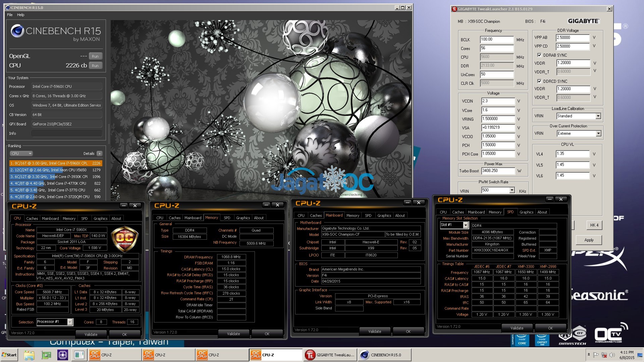Edit the BCLK frequency field
Image resolution: width=644 pixels, height=362 pixels.
coord(496,40)
